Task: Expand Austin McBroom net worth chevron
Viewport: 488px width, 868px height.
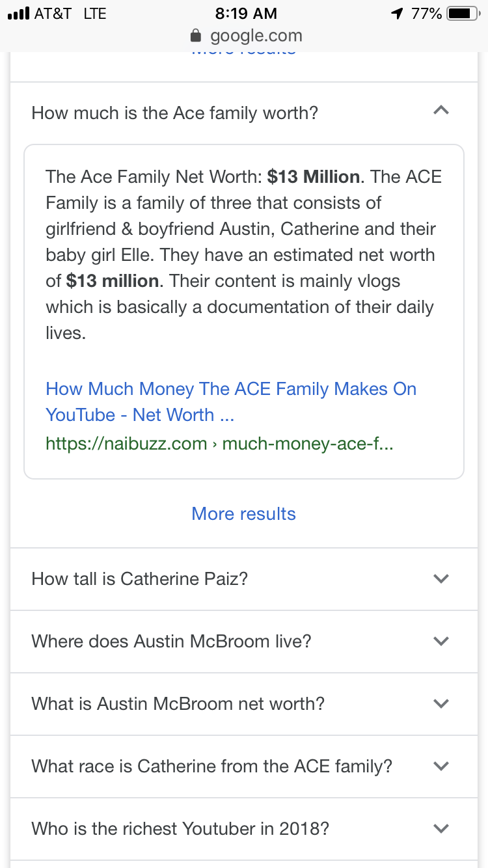Action: 441,704
